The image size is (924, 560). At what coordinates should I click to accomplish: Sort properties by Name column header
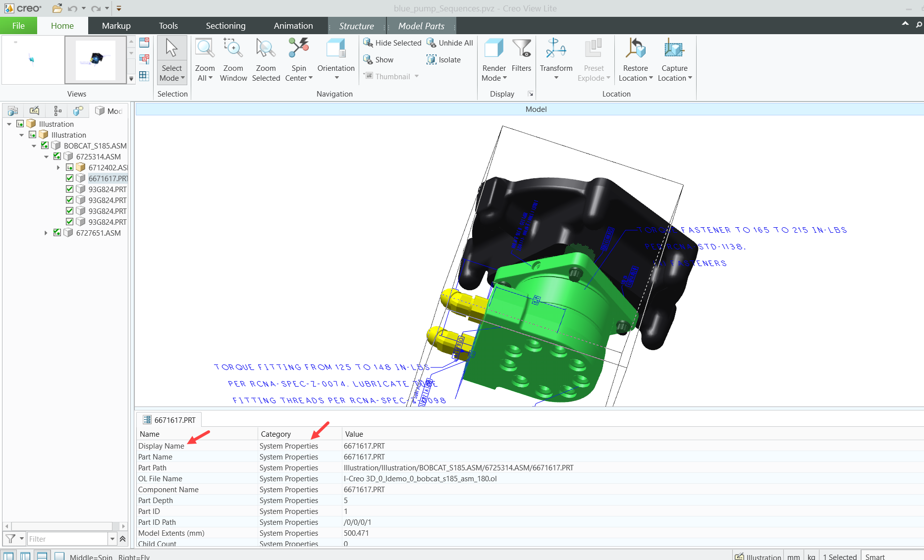[x=197, y=434]
